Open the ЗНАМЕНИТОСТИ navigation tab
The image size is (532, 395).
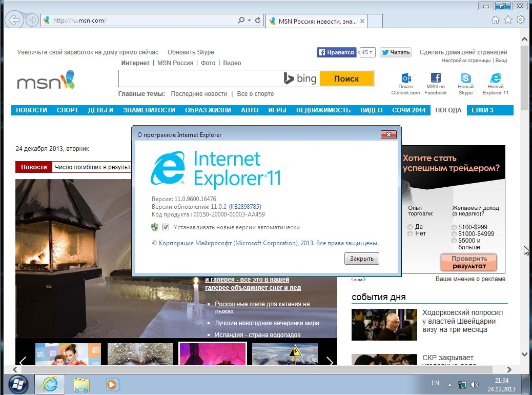tap(149, 110)
